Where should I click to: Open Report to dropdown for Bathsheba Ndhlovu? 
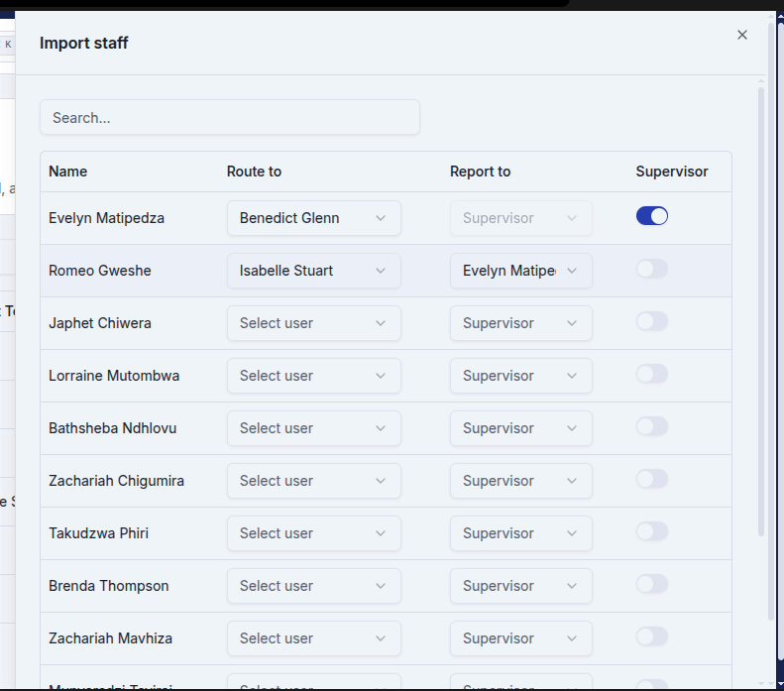point(521,428)
